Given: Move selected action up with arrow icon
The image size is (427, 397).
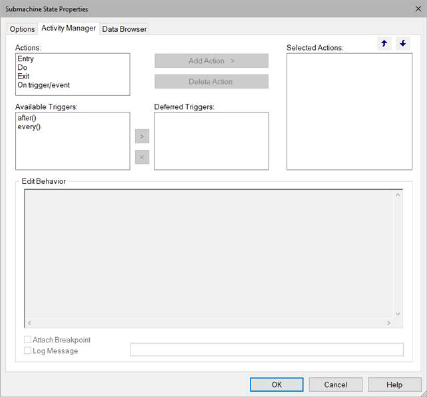Looking at the screenshot, I should (x=384, y=43).
